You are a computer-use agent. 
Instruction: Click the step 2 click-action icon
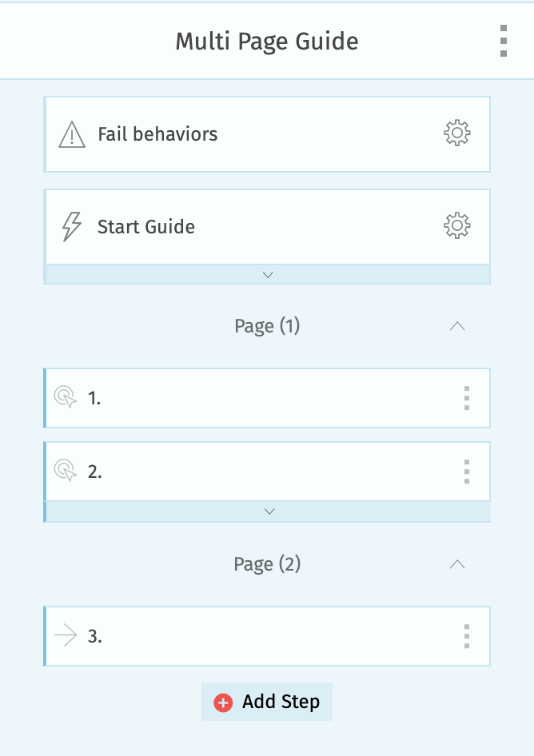pyautogui.click(x=66, y=472)
